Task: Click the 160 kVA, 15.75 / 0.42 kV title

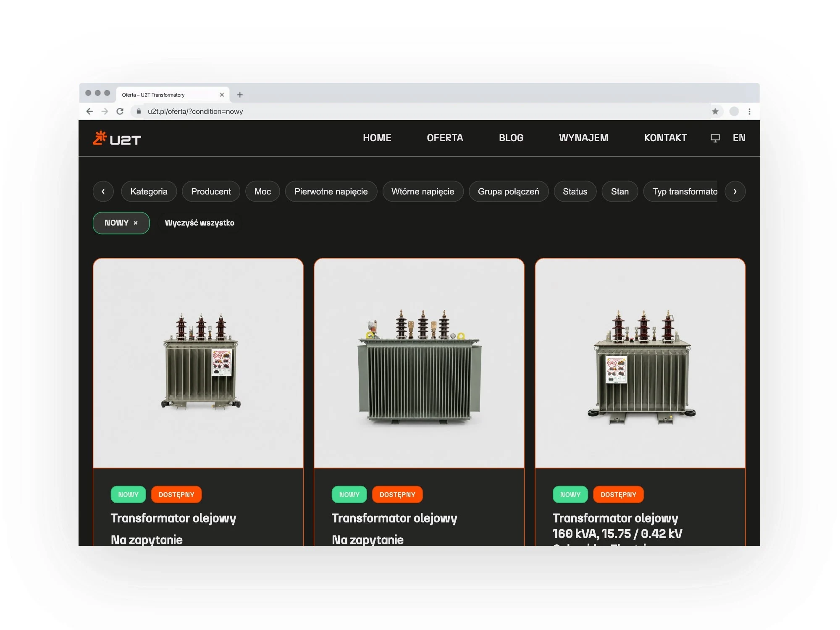Action: click(x=617, y=534)
